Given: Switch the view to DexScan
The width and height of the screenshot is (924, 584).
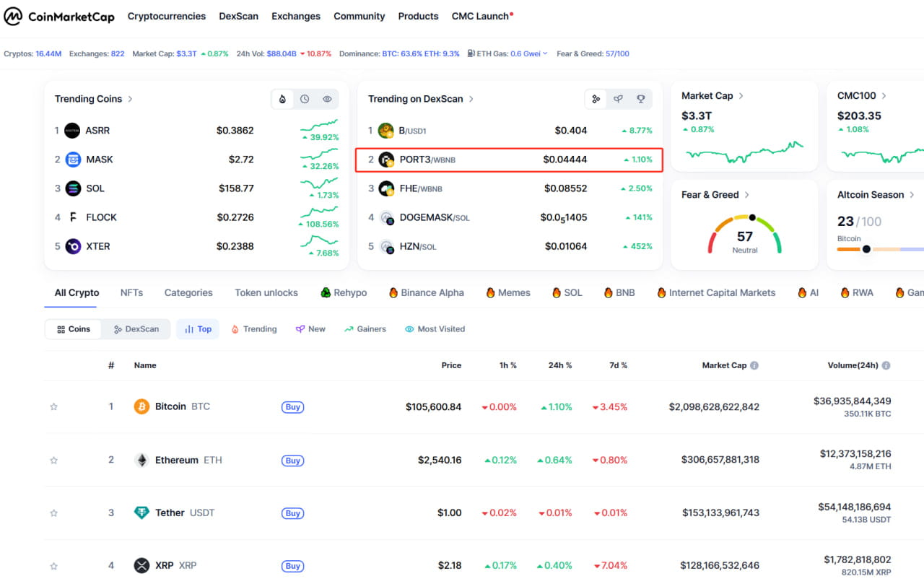Looking at the screenshot, I should pyautogui.click(x=136, y=329).
